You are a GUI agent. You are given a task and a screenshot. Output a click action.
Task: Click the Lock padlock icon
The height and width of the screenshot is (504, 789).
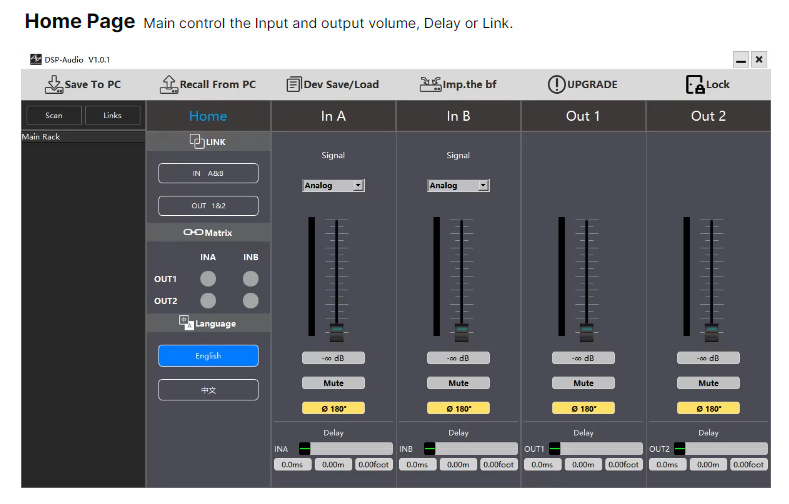pyautogui.click(x=695, y=85)
